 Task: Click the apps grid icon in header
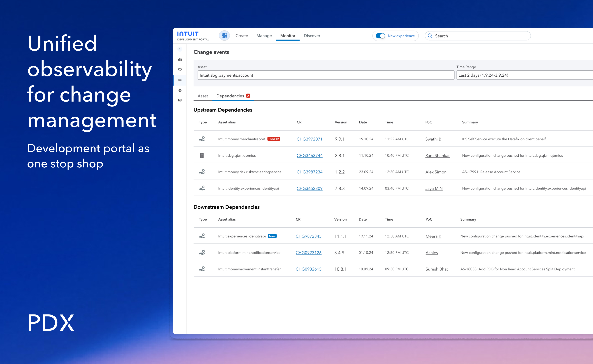pos(224,36)
